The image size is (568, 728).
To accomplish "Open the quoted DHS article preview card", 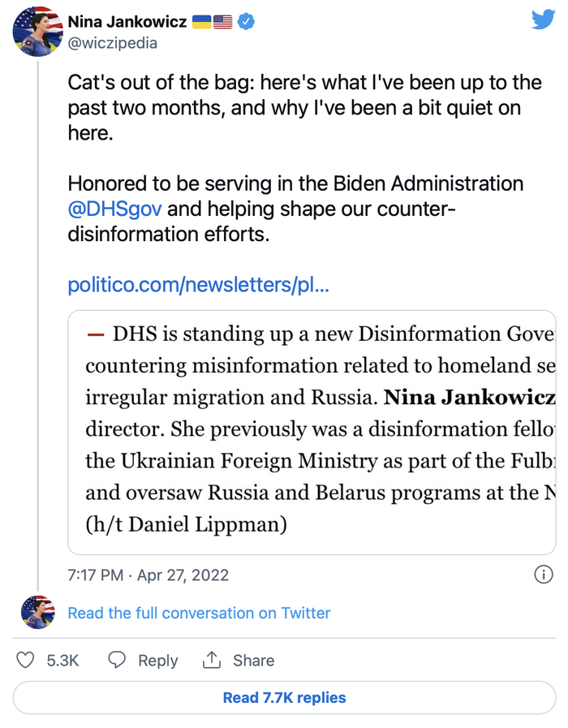I will pyautogui.click(x=312, y=432).
